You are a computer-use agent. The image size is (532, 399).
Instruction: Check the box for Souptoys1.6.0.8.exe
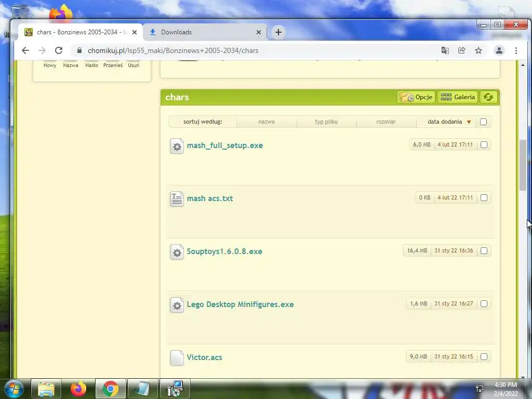484,250
